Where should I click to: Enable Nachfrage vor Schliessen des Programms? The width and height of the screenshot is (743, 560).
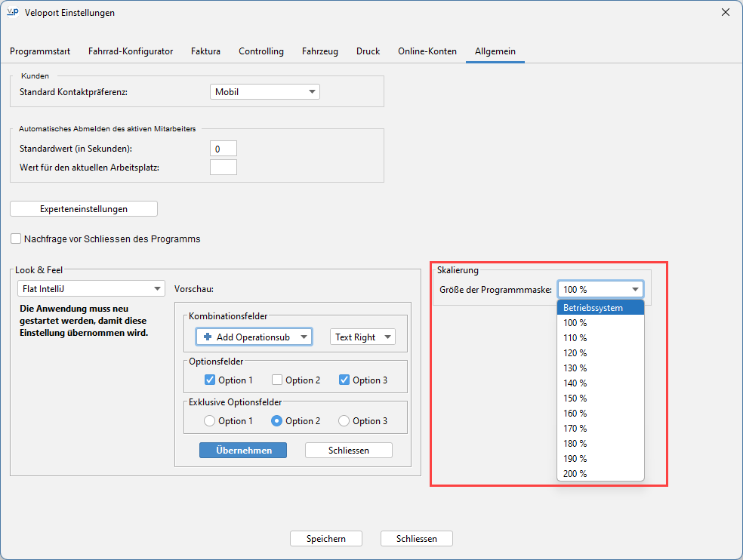(x=16, y=238)
